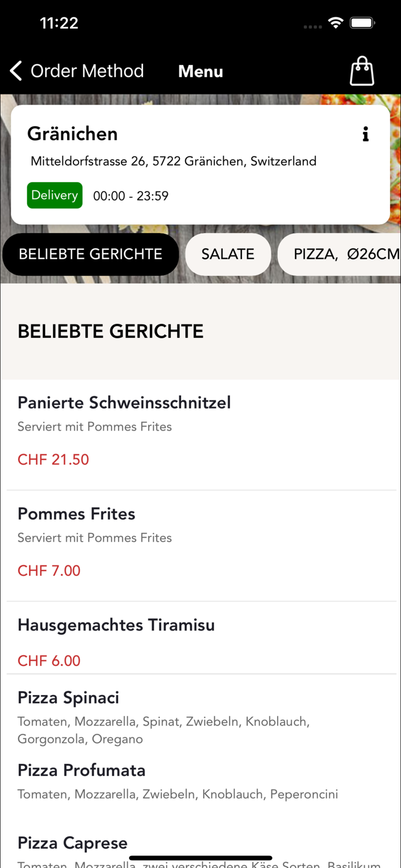401x868 pixels.
Task: Tap Pizza Spinaci to view details
Action: [x=68, y=697]
